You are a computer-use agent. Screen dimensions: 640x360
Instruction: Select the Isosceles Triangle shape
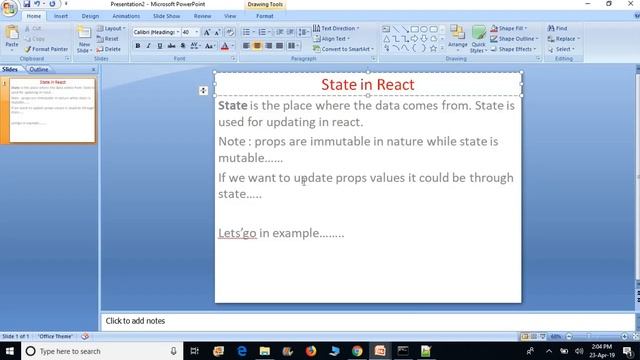(x=386, y=39)
